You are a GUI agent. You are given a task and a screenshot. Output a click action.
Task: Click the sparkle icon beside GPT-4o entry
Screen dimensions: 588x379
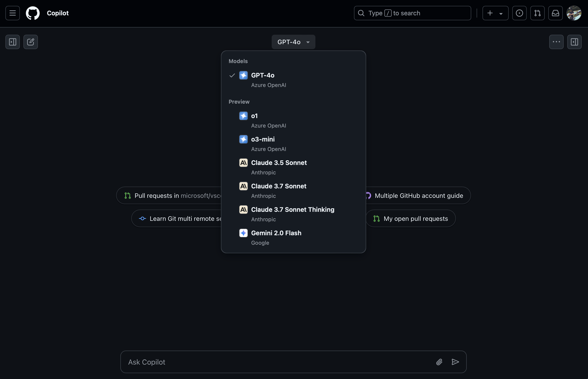tap(243, 75)
